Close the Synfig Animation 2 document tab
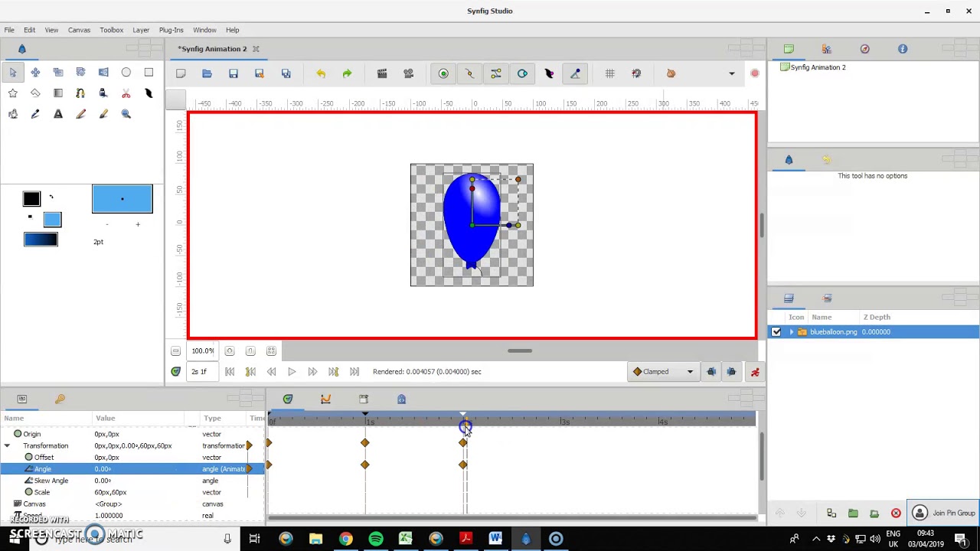 tap(256, 49)
